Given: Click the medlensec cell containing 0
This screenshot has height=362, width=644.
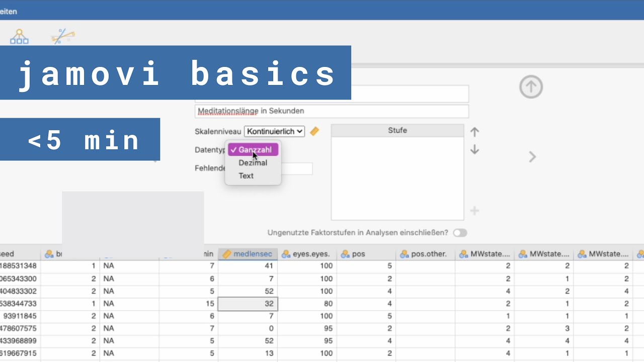Looking at the screenshot, I should (x=248, y=328).
